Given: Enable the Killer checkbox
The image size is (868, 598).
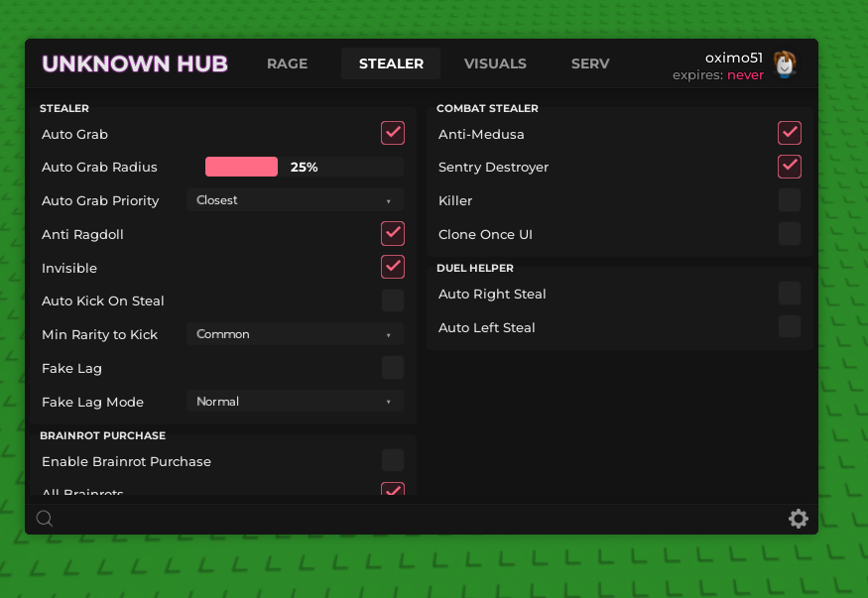Looking at the screenshot, I should tap(790, 200).
